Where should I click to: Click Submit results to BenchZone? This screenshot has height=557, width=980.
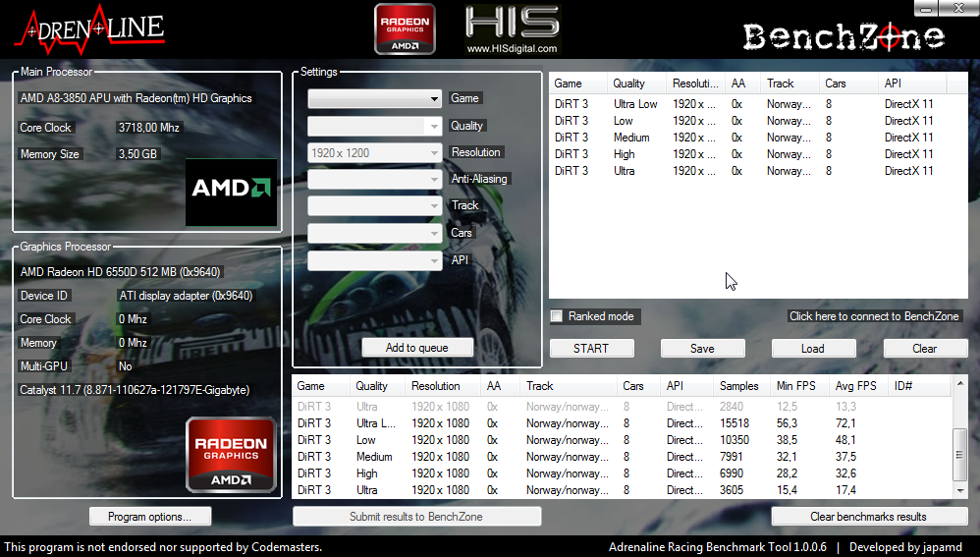coord(416,517)
